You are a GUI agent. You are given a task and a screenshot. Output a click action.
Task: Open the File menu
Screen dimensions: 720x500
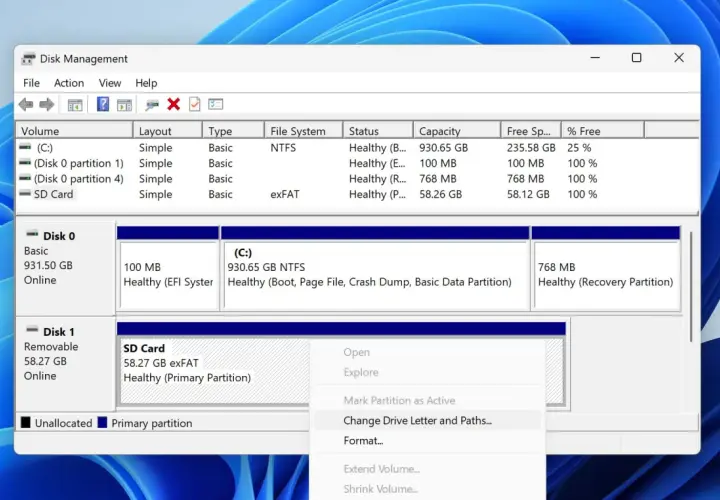coord(31,83)
